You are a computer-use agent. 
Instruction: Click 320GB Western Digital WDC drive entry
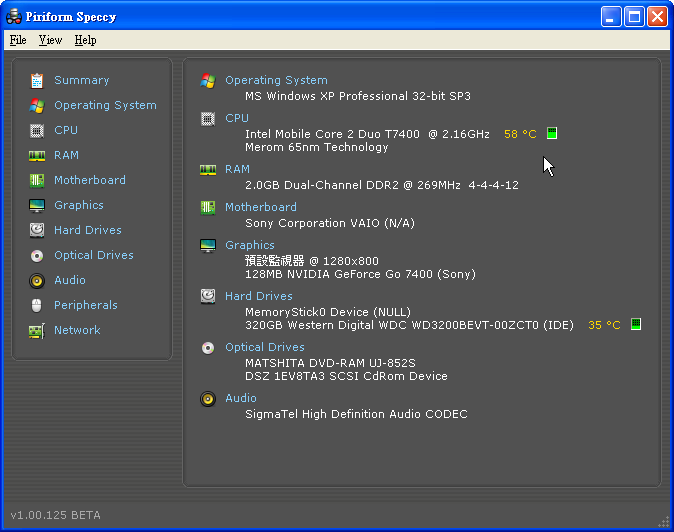pyautogui.click(x=409, y=325)
